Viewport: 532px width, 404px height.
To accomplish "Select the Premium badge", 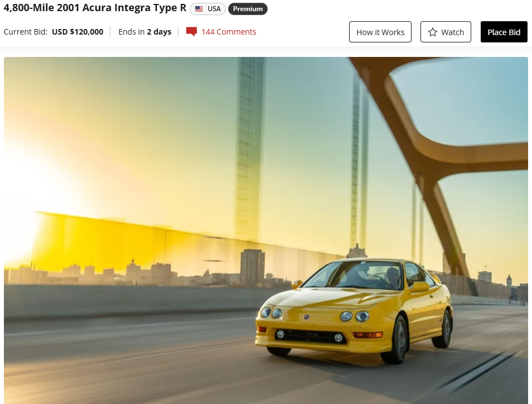I will click(248, 9).
